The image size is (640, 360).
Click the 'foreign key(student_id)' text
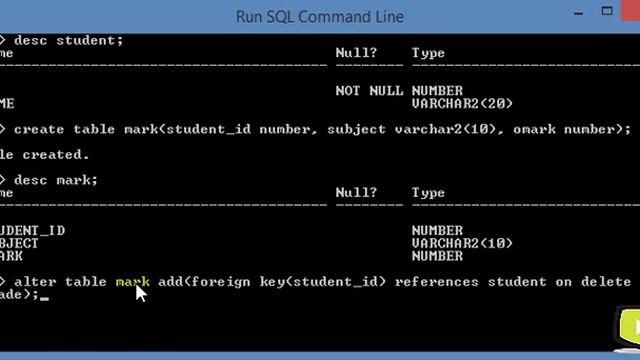(288, 282)
